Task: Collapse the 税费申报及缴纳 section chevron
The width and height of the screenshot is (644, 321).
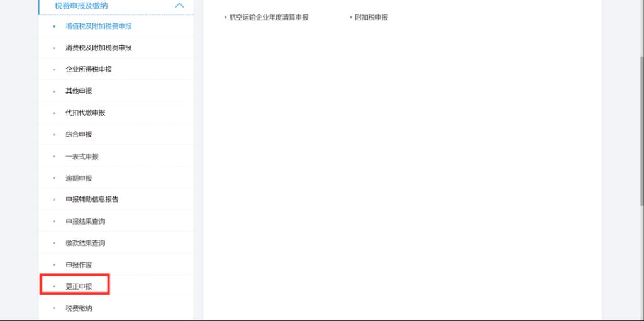Action: pyautogui.click(x=179, y=5)
